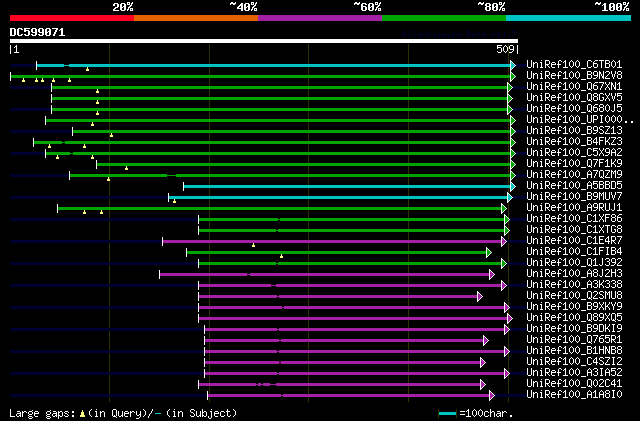640x421 pixels.
Task: Select the UniRef100_C1E4R7 label
Action: 574,241
